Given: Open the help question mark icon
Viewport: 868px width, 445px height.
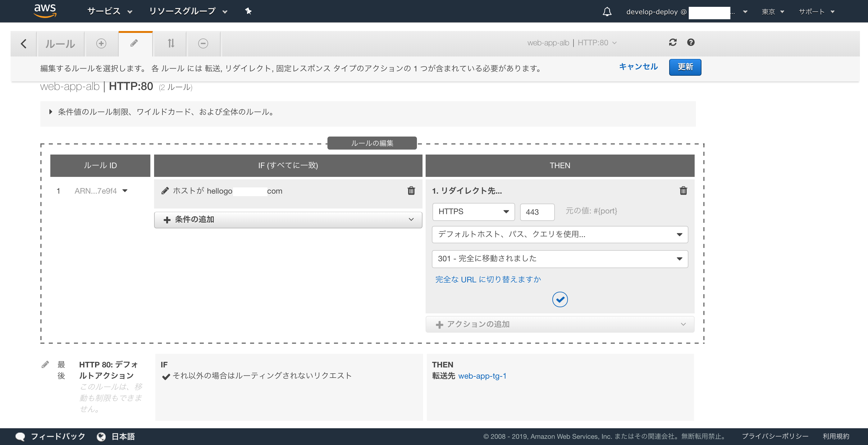Looking at the screenshot, I should [x=691, y=43].
